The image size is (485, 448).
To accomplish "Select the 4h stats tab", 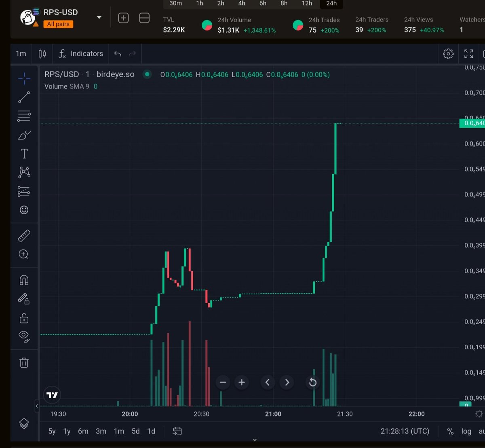I will [242, 3].
